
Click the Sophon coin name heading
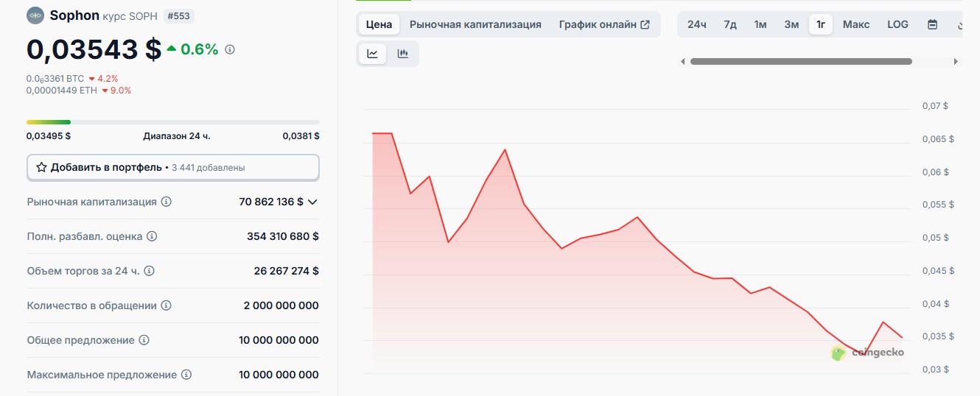pos(74,15)
